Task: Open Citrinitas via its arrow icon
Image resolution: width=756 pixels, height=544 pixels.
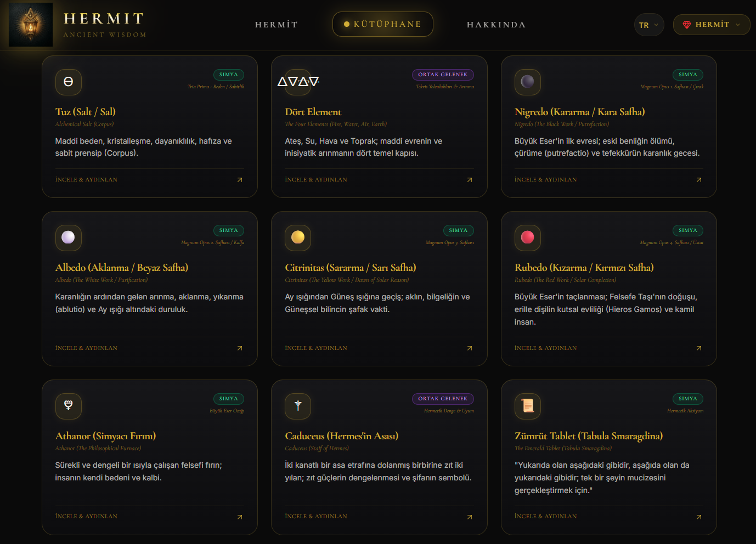Action: [x=470, y=348]
